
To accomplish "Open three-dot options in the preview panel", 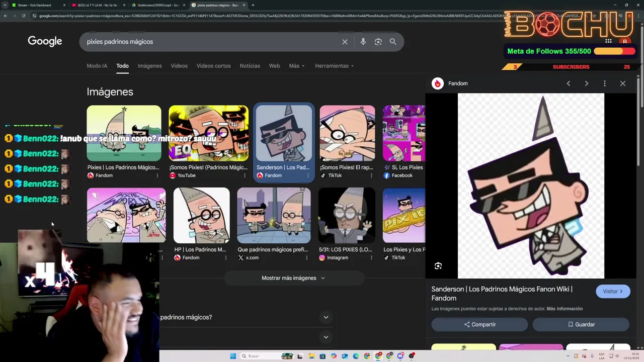I will (x=605, y=83).
